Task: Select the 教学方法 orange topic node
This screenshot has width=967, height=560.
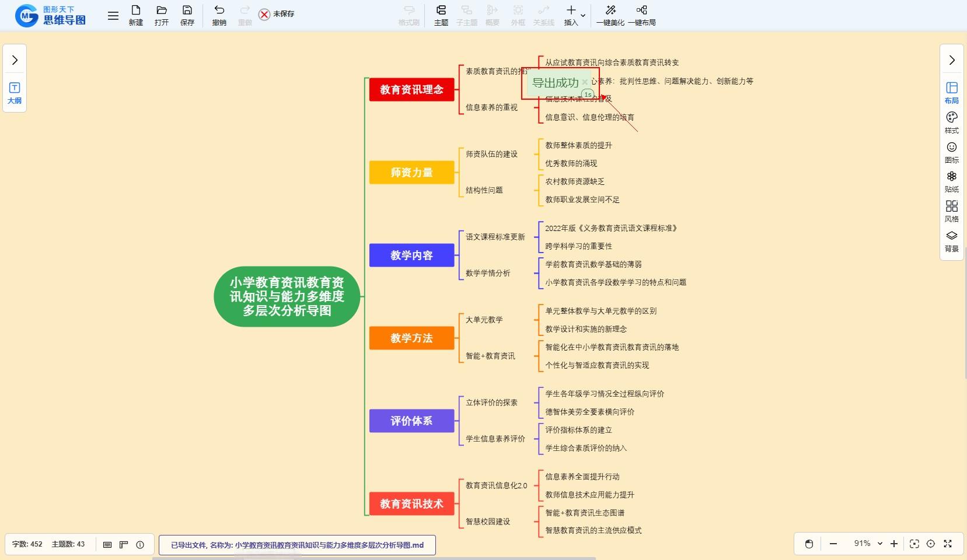Action: tap(411, 338)
